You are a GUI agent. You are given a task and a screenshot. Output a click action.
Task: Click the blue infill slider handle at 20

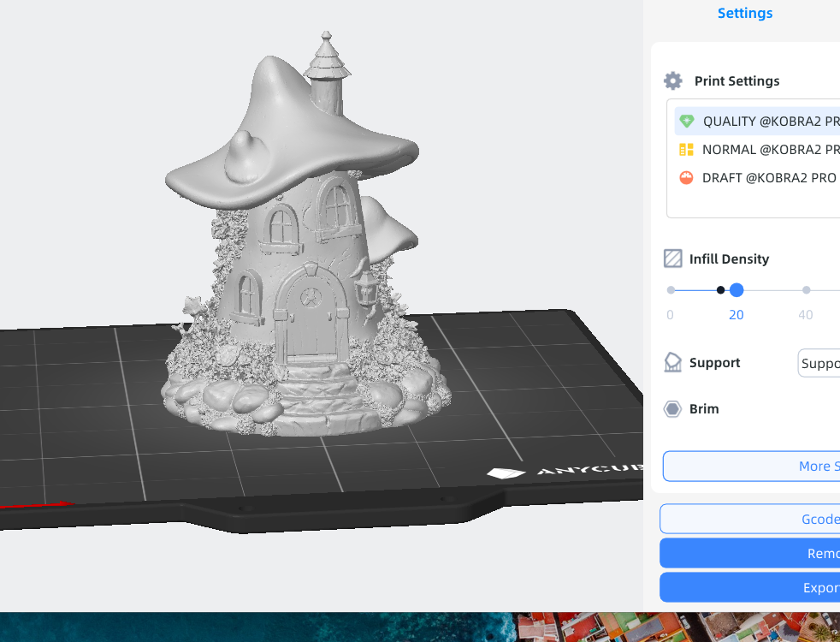pyautogui.click(x=736, y=290)
